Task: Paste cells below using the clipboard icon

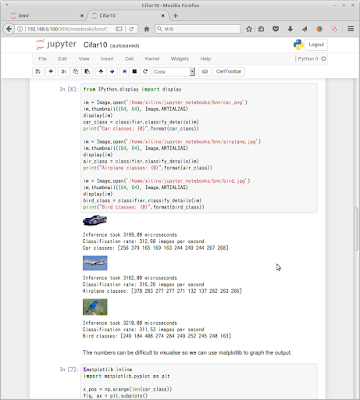Action: click(x=87, y=72)
